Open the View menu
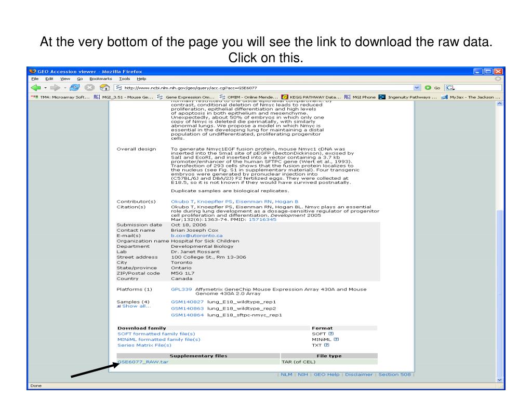The height and width of the screenshot is (399, 532). [x=65, y=79]
